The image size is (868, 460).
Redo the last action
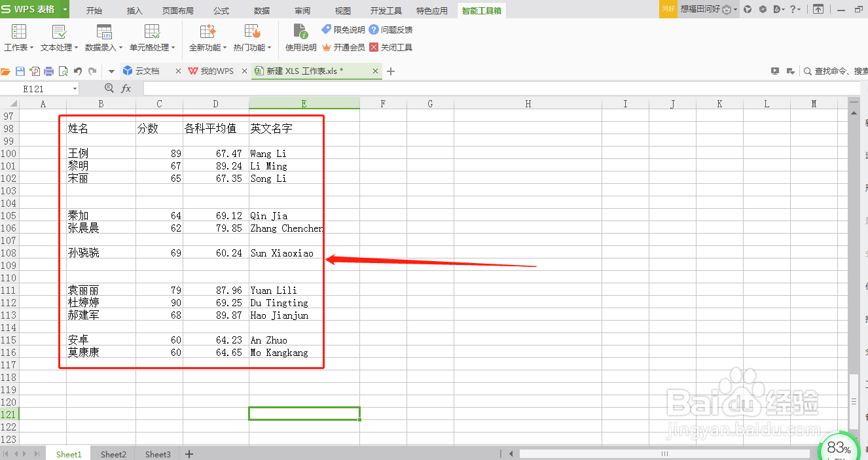coord(92,71)
